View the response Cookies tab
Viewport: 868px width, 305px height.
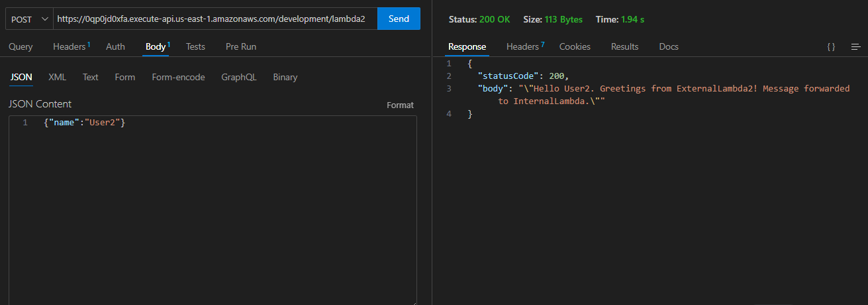[575, 46]
